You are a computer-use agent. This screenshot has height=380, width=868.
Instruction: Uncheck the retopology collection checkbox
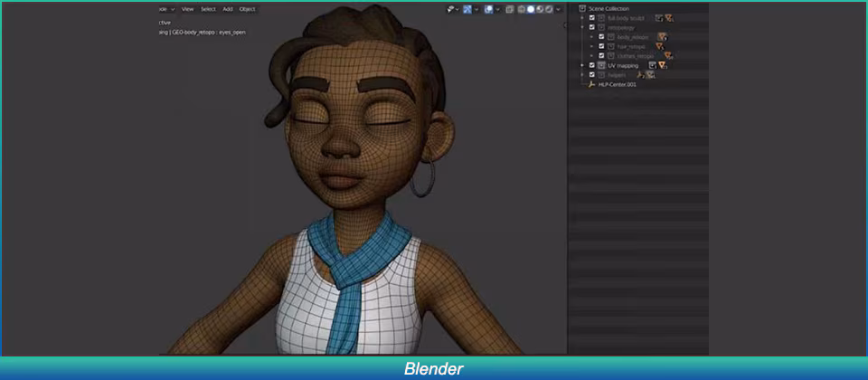(591, 27)
